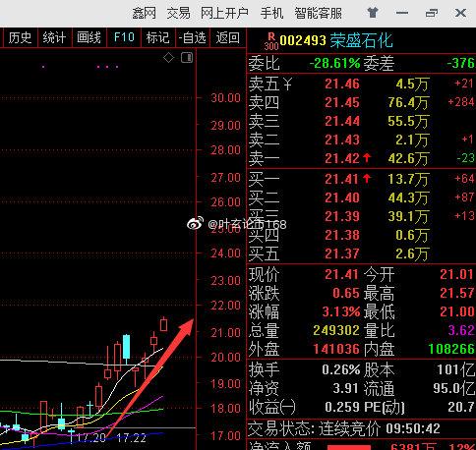Open 智能客服 menu

318,14
